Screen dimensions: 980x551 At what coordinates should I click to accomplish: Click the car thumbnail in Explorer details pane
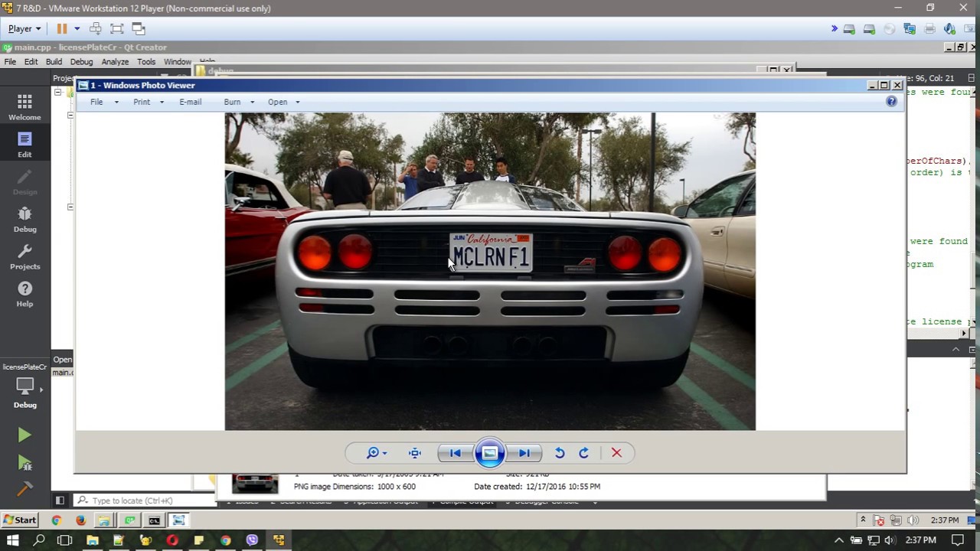tap(255, 483)
